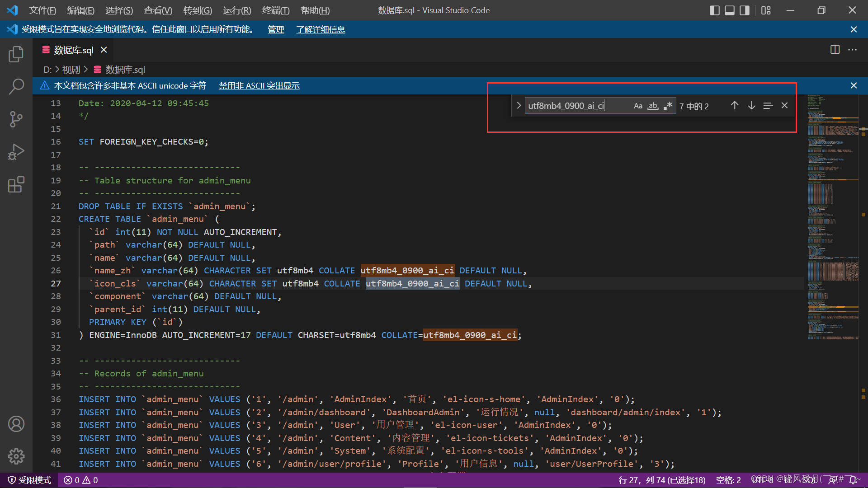This screenshot has width=868, height=488.
Task: Click the 禁用非 ASCII 突出显示 link
Action: (259, 86)
